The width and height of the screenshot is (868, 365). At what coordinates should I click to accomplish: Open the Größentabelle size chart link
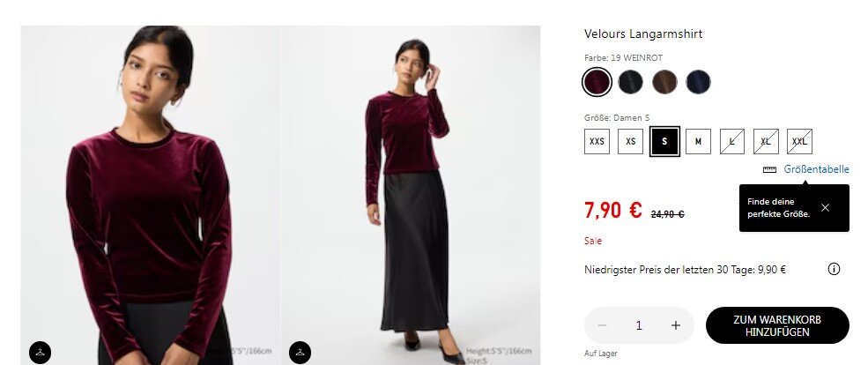[816, 169]
